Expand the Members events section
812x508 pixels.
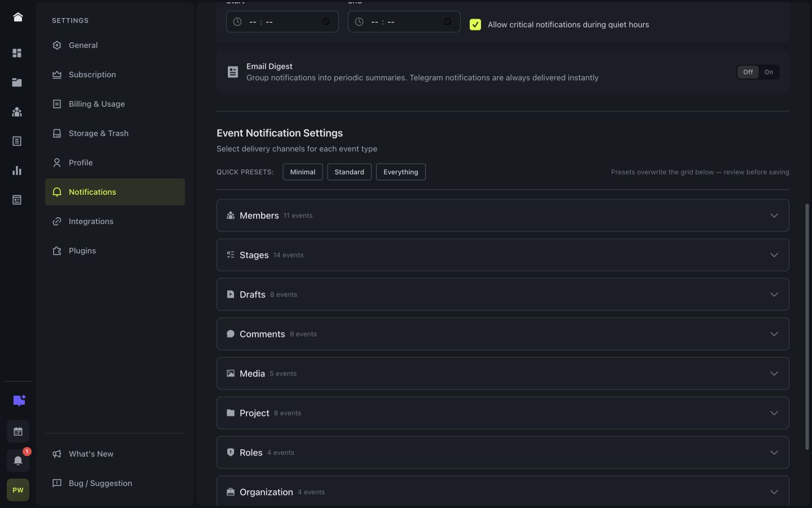click(x=503, y=216)
